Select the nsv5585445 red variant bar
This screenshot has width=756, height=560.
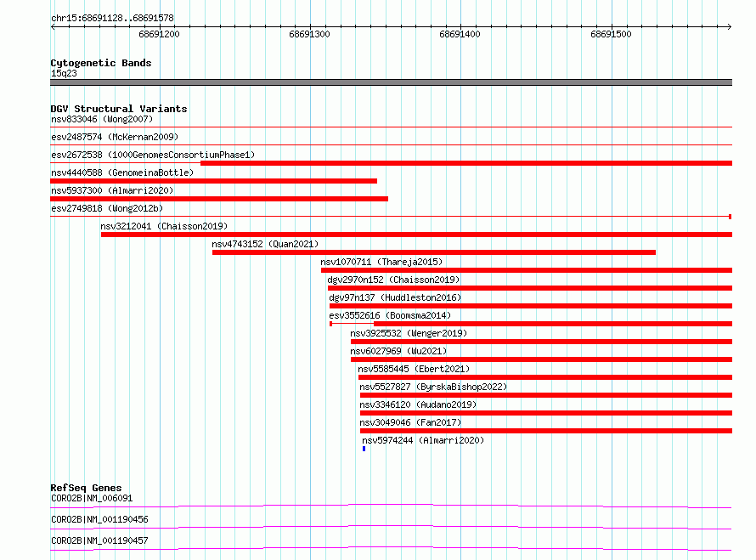tap(545, 377)
